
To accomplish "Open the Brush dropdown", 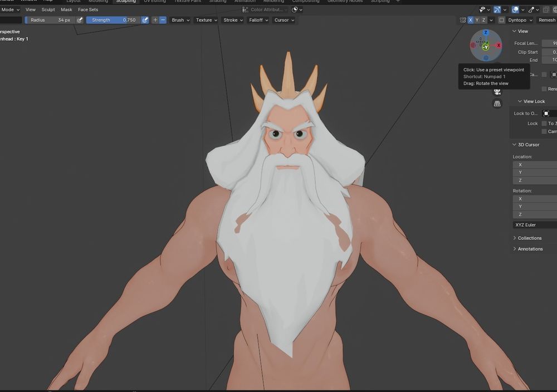I will (180, 20).
